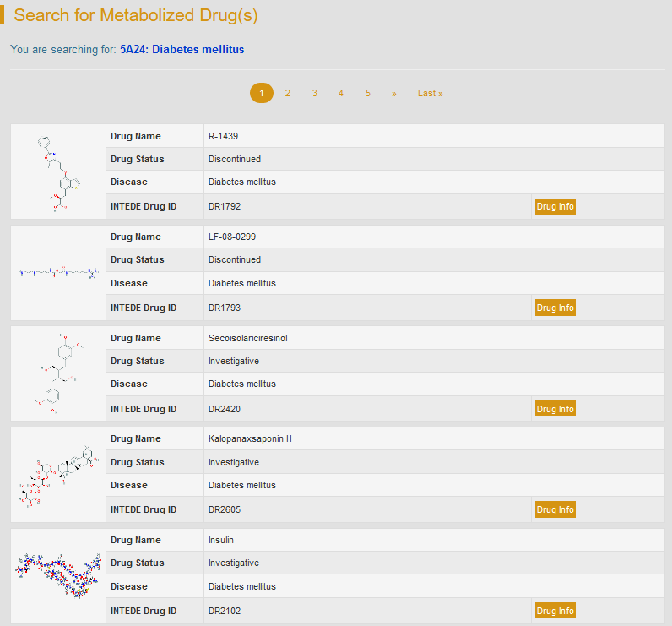This screenshot has width=672, height=626.
Task: Show Drug Info for Kalopanaxsaponin H
Action: 555,510
